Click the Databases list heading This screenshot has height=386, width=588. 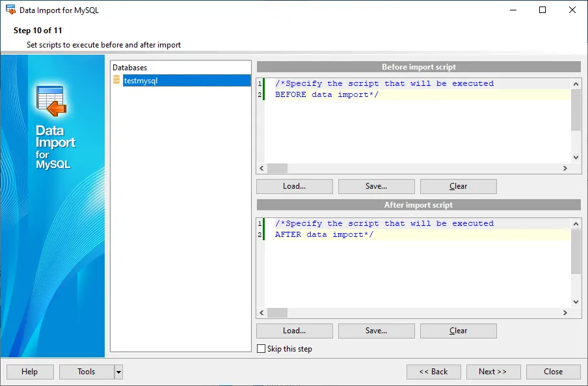pyautogui.click(x=129, y=68)
